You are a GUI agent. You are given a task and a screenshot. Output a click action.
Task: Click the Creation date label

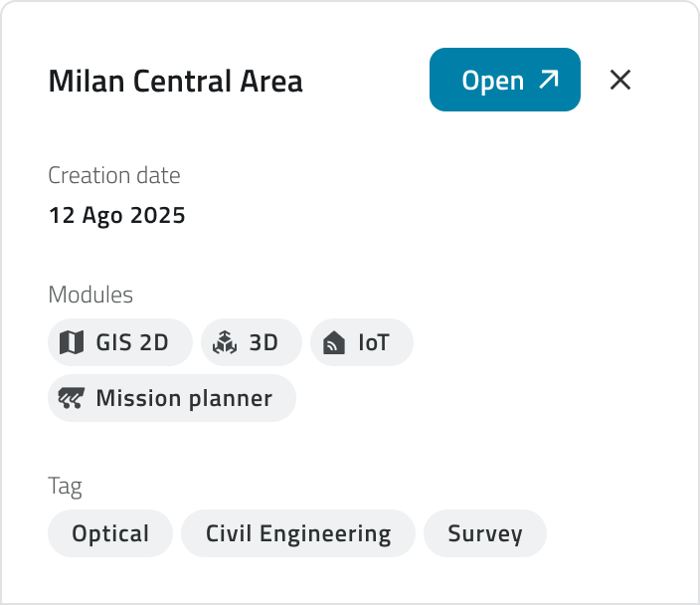[114, 176]
